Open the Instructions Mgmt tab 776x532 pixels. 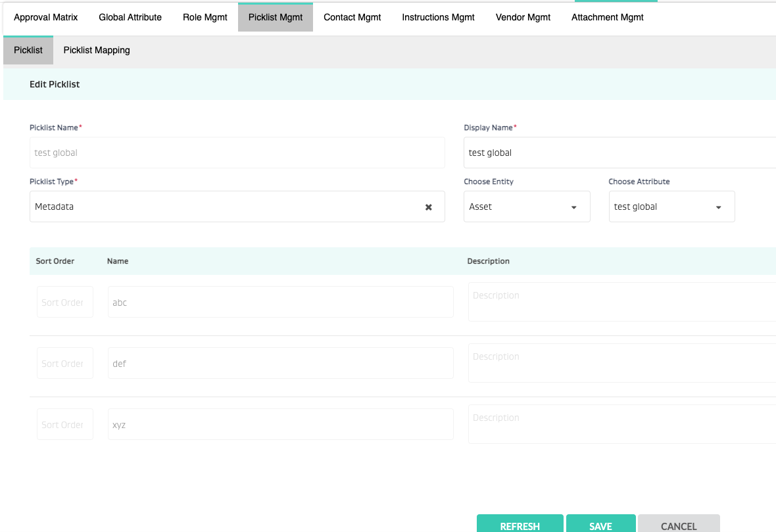tap(439, 18)
